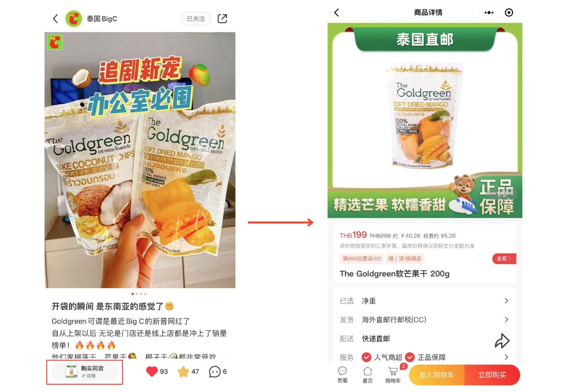Image resolution: width=588 pixels, height=392 pixels.
Task: Tap the 加入购物车 button
Action: 437,375
